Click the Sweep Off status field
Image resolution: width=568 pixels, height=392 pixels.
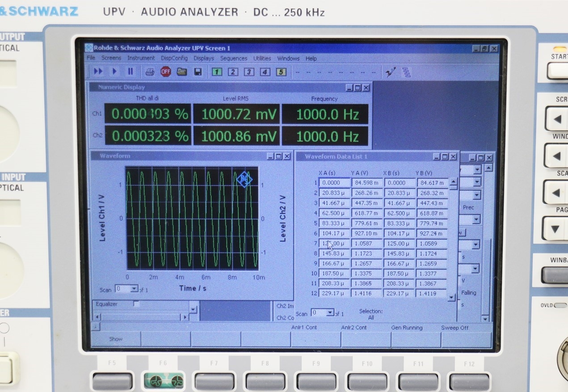[x=455, y=328]
